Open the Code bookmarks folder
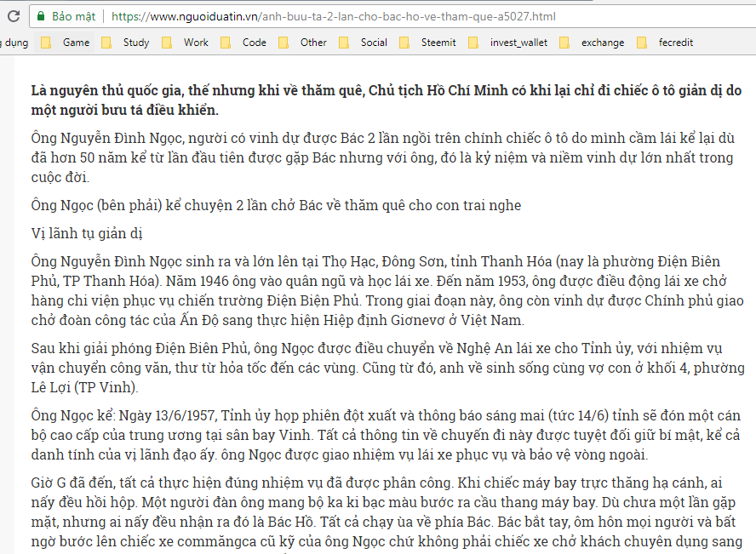The image size is (756, 554). pos(243,43)
